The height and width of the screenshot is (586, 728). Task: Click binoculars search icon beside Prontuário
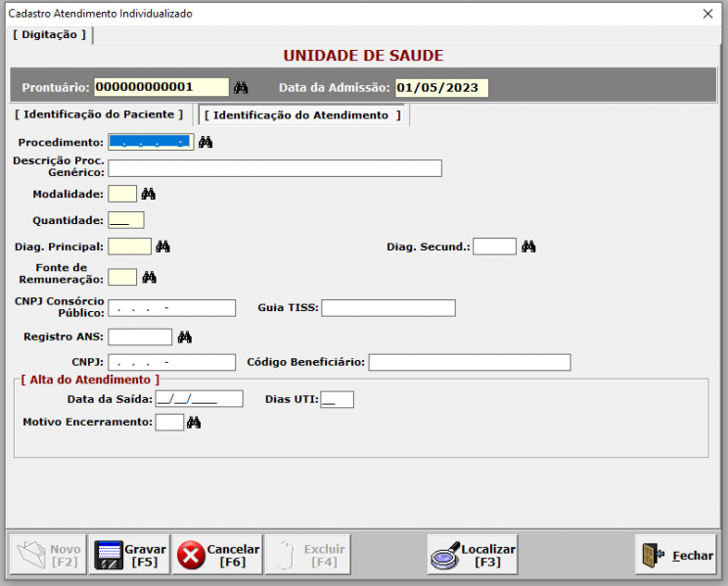(241, 88)
